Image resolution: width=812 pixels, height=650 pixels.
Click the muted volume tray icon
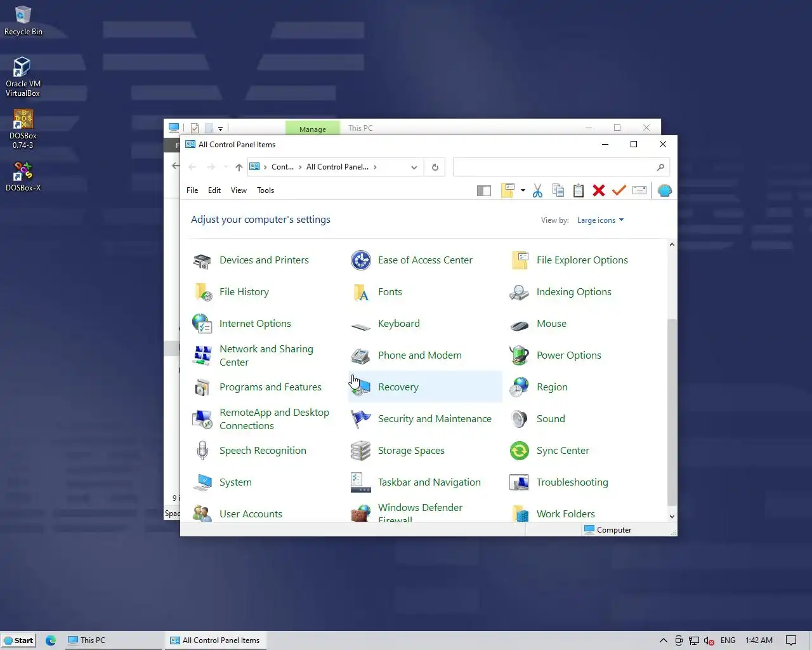[709, 640]
